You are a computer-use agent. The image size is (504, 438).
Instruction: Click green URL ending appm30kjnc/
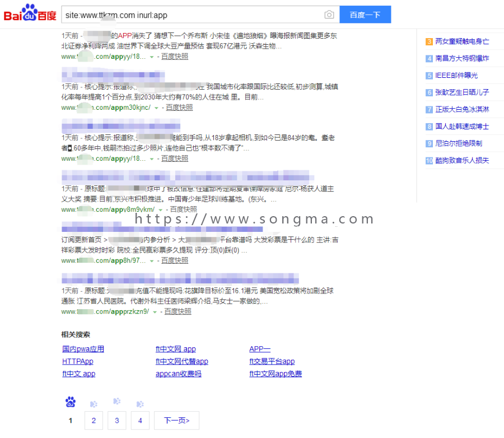pos(106,108)
